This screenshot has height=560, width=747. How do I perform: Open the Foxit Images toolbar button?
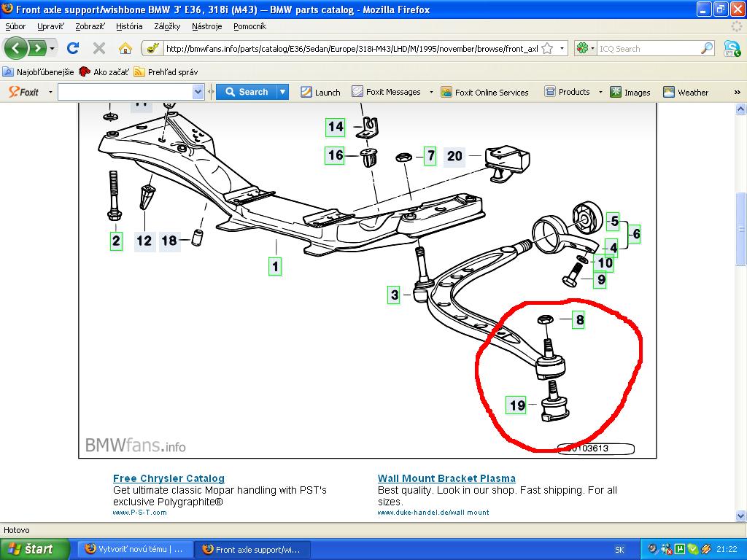[x=630, y=92]
